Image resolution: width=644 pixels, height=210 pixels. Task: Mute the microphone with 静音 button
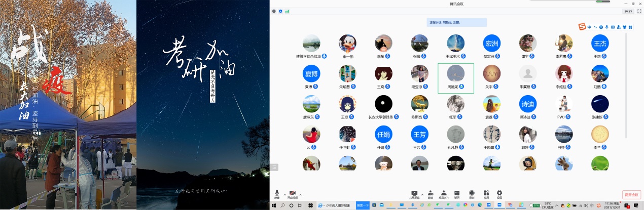coord(277,194)
